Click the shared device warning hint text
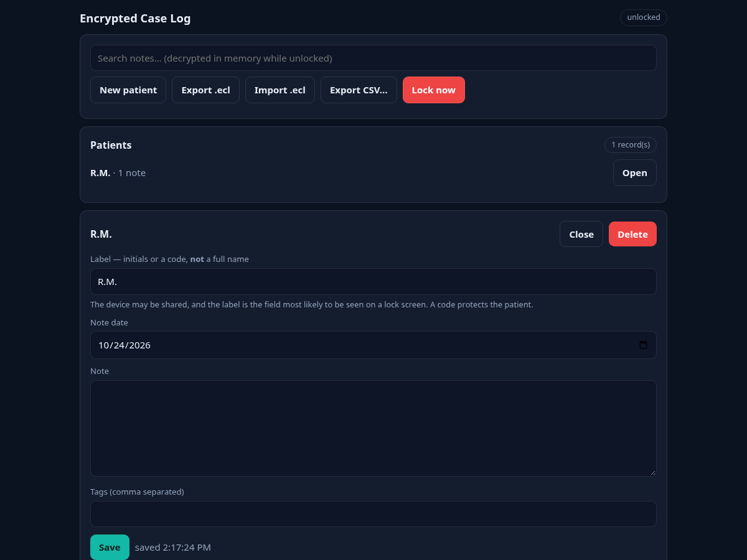The height and width of the screenshot is (560, 747). point(312,305)
